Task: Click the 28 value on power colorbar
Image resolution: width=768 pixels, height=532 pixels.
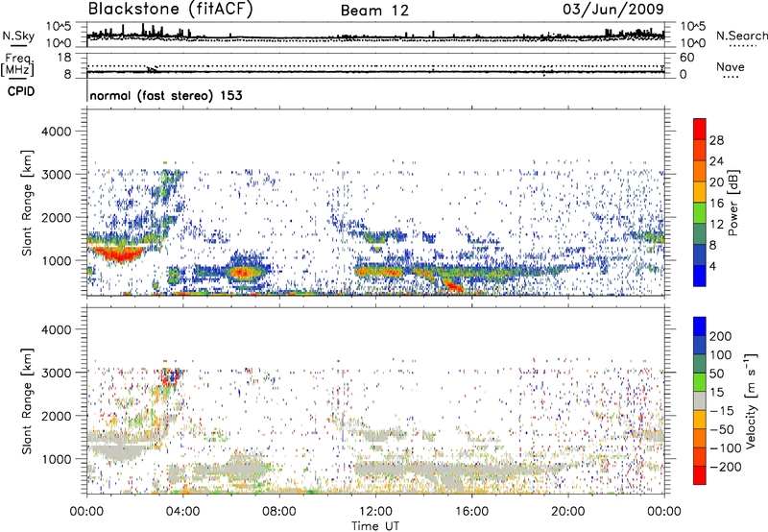Action: pyautogui.click(x=716, y=140)
